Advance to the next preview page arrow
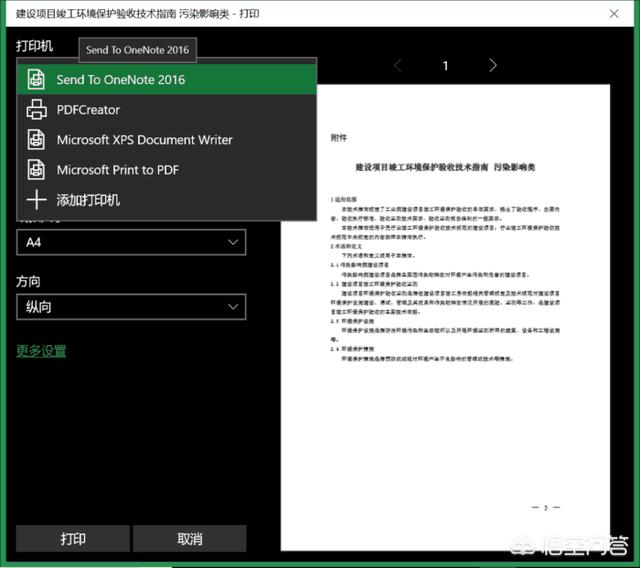Screen dimensions: 640x568 click(493, 66)
